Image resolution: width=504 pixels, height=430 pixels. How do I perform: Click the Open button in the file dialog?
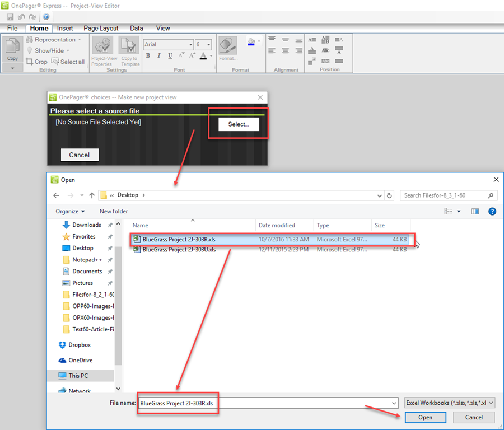pos(425,417)
